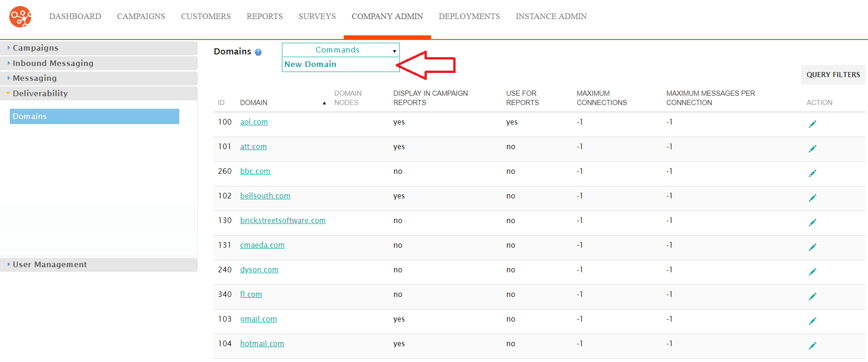
Task: Click Display In Campaign Reports header
Action: click(431, 98)
